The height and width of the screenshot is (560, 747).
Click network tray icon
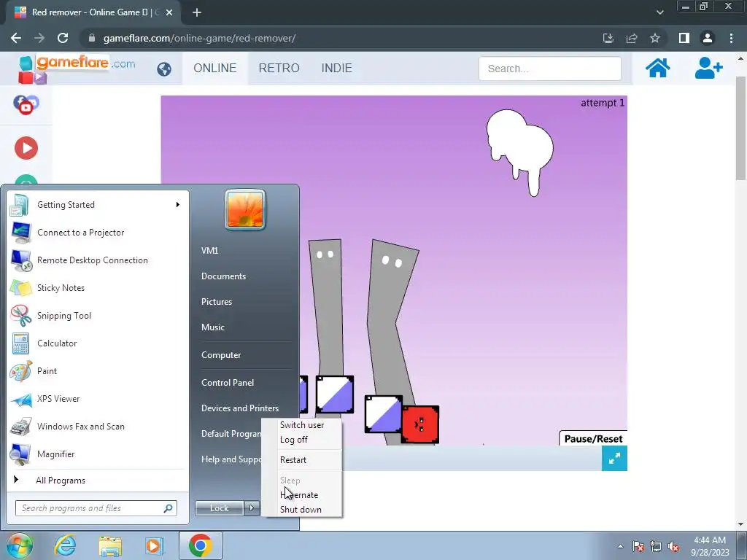pyautogui.click(x=656, y=546)
